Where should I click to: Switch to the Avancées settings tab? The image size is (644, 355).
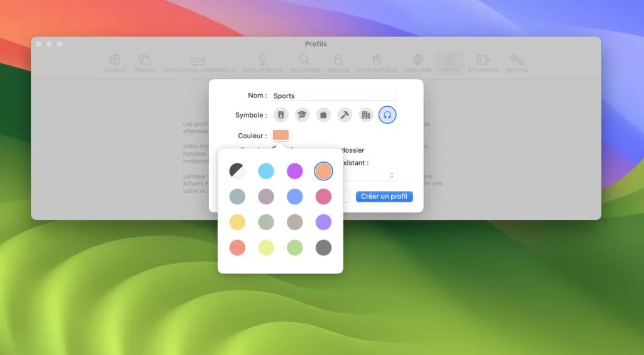[517, 63]
